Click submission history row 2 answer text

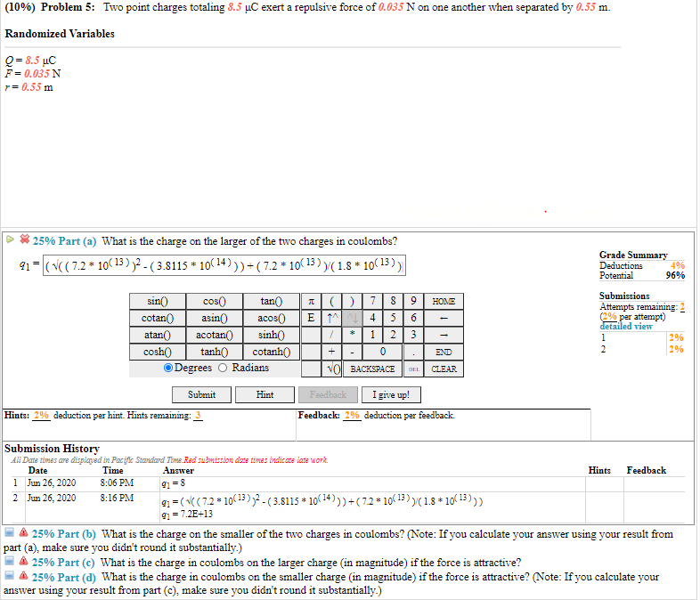tap(322, 501)
